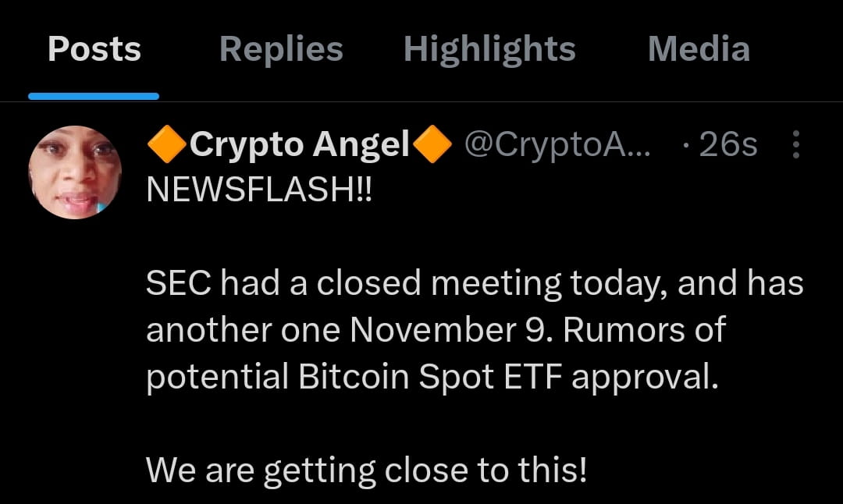The width and height of the screenshot is (843, 504).
Task: View the Media tab
Action: [x=698, y=48]
